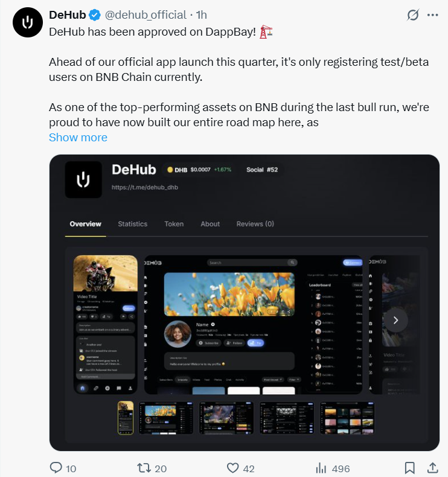This screenshot has height=477, width=448.
Task: Select the last gallery grid thumbnail
Action: click(347, 418)
